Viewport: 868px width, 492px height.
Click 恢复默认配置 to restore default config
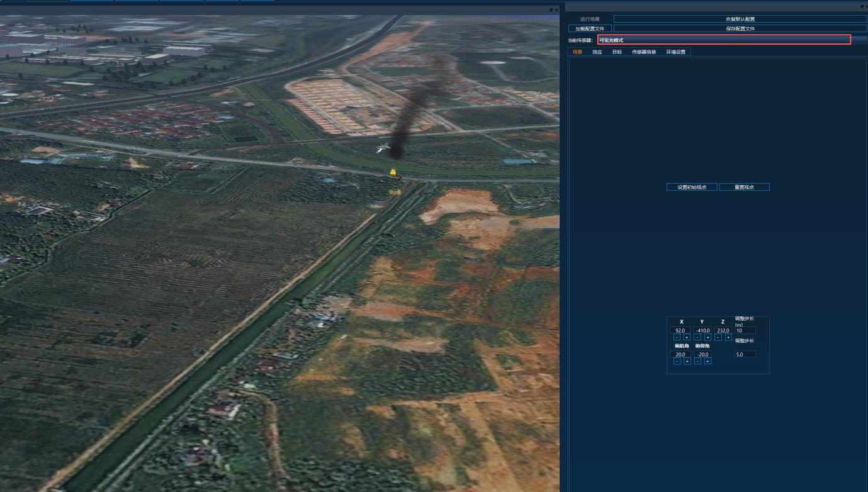tap(740, 19)
